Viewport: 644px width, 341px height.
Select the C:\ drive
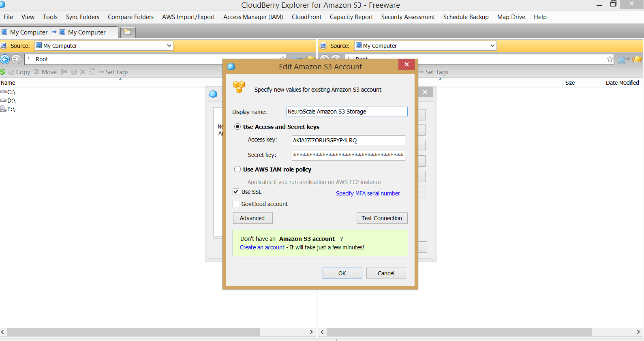[8, 92]
